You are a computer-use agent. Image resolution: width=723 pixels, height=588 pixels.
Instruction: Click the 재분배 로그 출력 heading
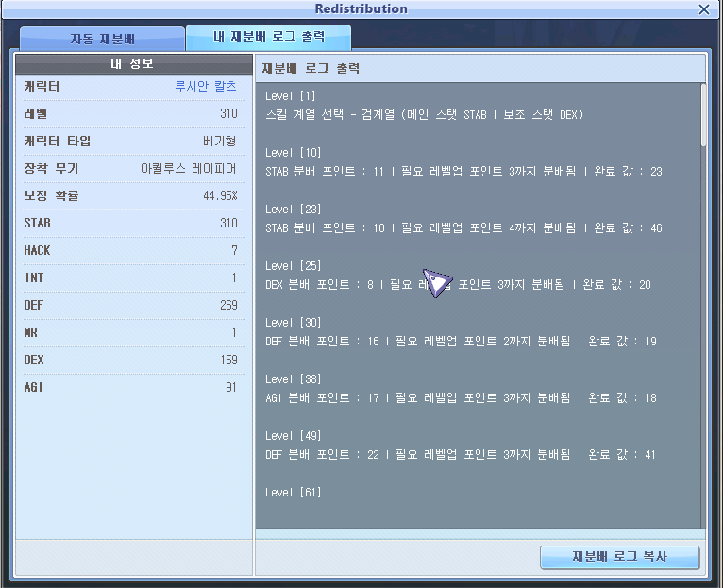(311, 69)
